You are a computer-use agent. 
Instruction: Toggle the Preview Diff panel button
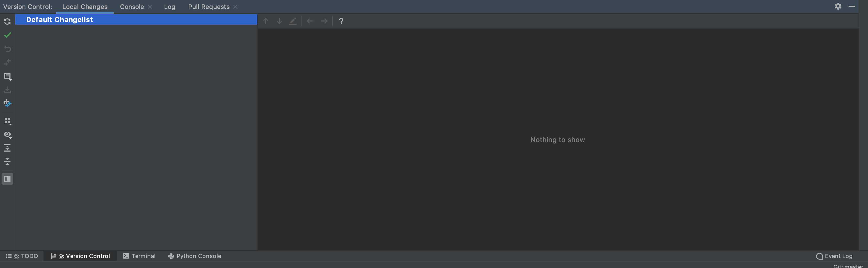(7, 179)
